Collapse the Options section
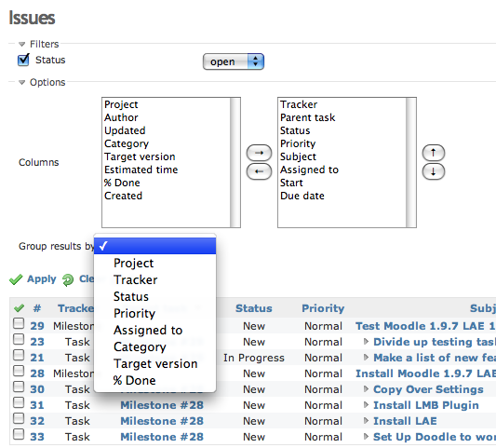The image size is (496, 448). (21, 83)
